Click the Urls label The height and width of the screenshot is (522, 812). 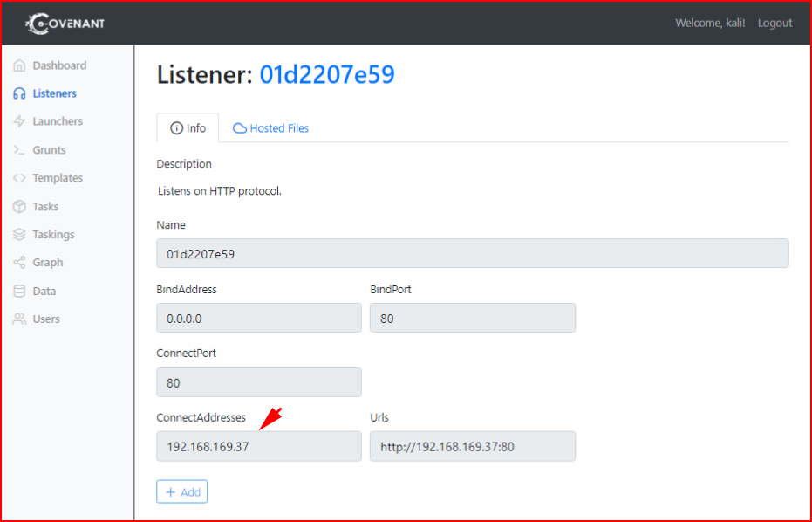379,417
